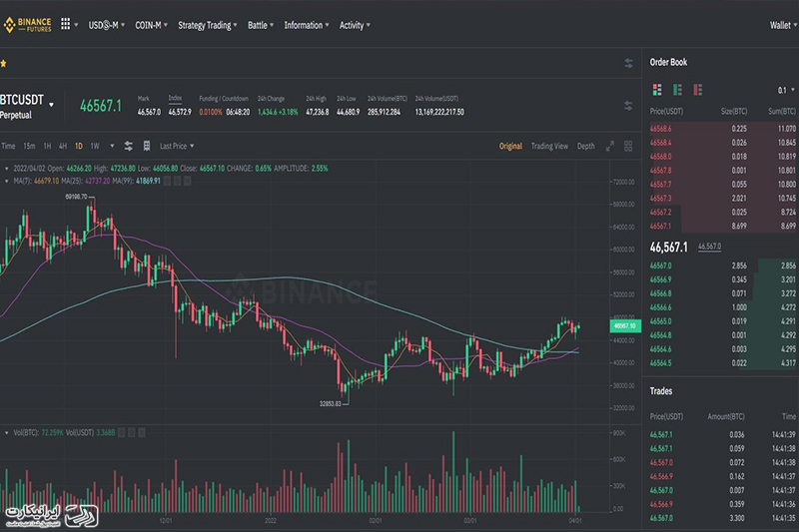Image resolution: width=799 pixels, height=532 pixels.
Task: Open Wallet menu
Action: pos(783,25)
